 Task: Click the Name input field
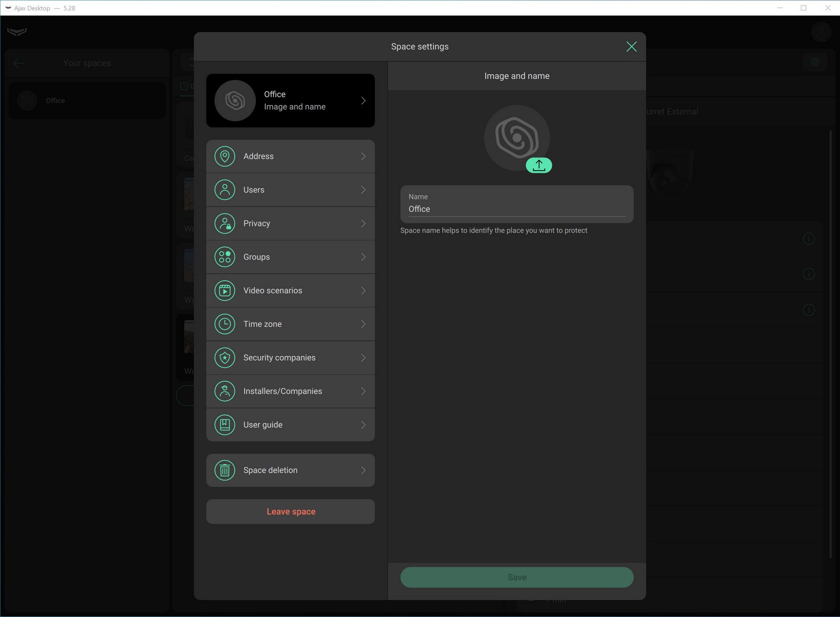pyautogui.click(x=516, y=209)
